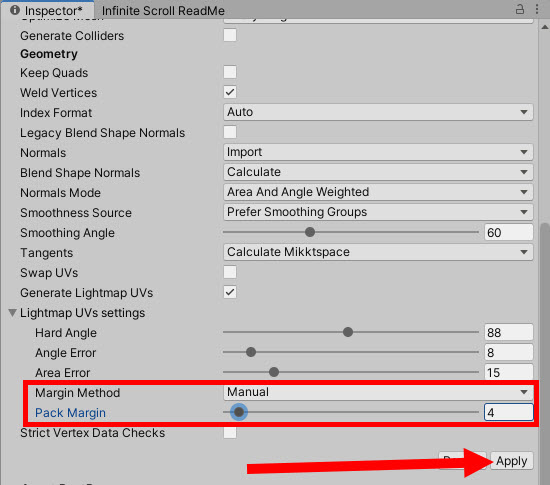
Task: Uncheck the Weld Vertices checkbox
Action: 230,92
